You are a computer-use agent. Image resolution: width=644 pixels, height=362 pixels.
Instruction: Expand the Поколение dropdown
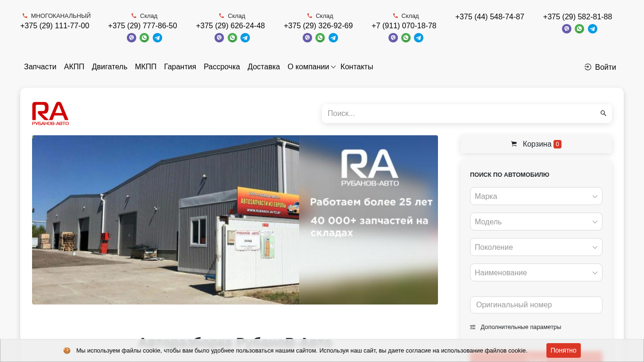(536, 247)
